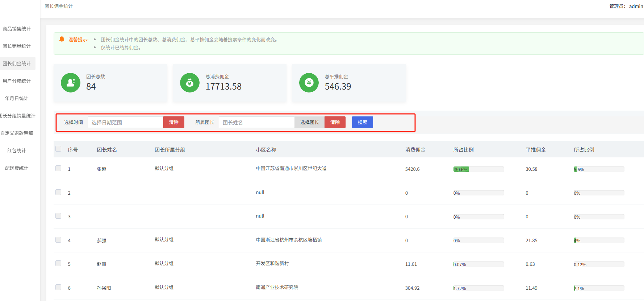This screenshot has height=301, width=644.
Task: Click the green user icon for 团长总数
Action: [70, 83]
